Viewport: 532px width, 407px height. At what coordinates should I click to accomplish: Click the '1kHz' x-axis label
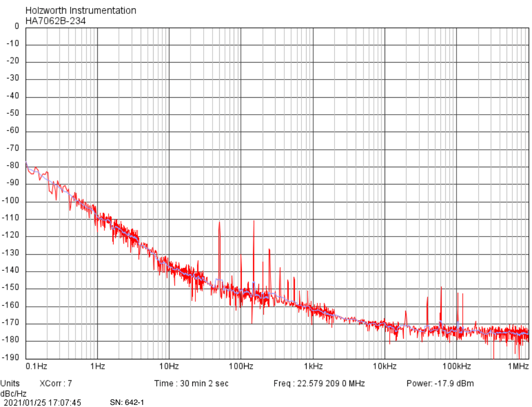[313, 366]
